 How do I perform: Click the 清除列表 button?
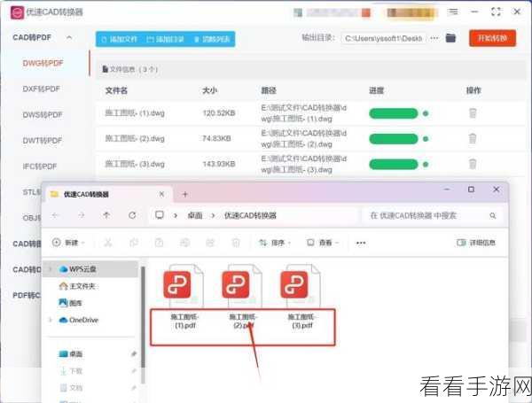click(212, 39)
